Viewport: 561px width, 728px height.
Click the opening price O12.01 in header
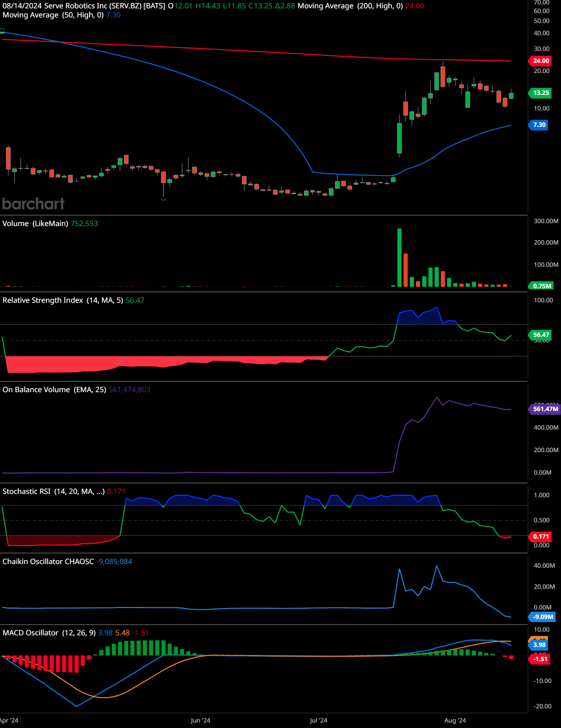pyautogui.click(x=180, y=6)
